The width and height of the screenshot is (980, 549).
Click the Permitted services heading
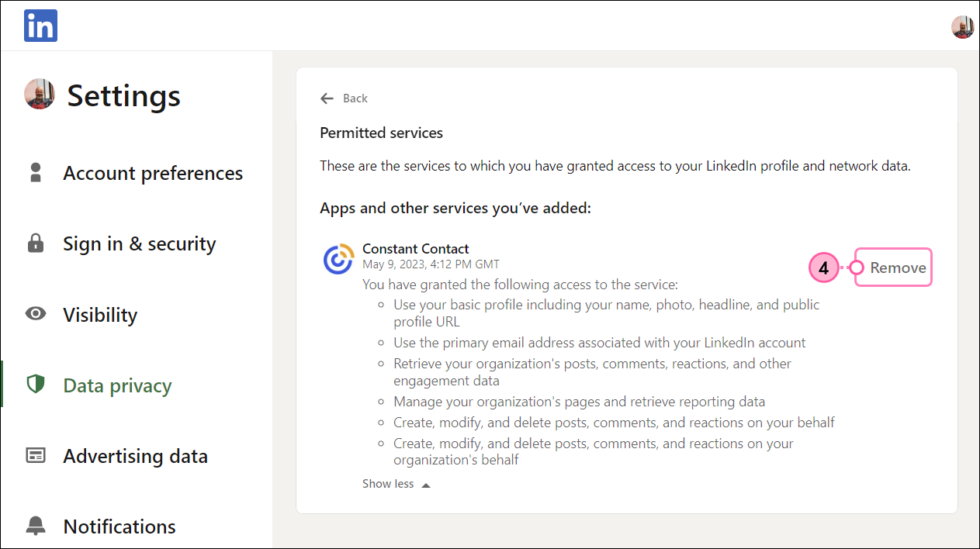click(x=381, y=133)
